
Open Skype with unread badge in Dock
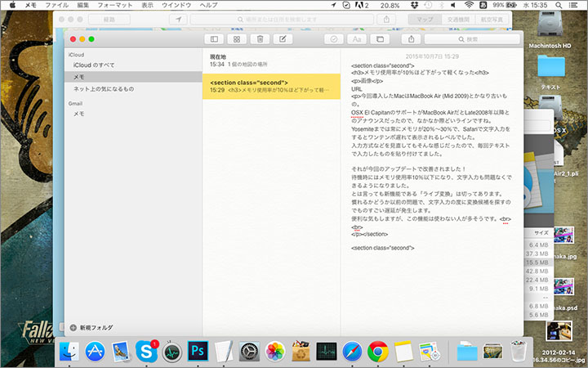146,351
